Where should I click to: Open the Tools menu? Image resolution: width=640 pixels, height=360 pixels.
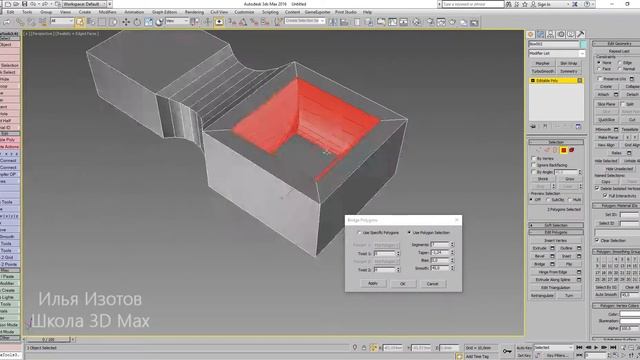pos(27,12)
